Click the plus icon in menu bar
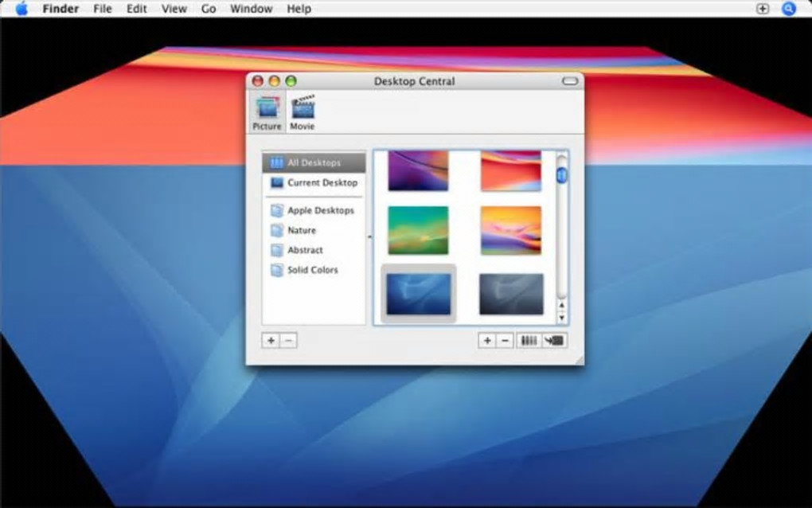The image size is (812, 508). tap(763, 9)
